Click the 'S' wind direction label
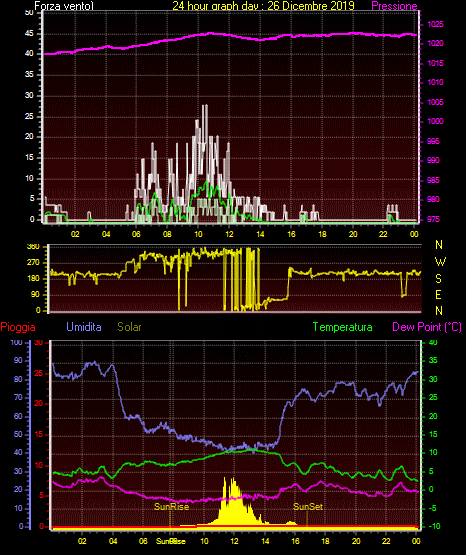This screenshot has width=466, height=555. coord(438,279)
